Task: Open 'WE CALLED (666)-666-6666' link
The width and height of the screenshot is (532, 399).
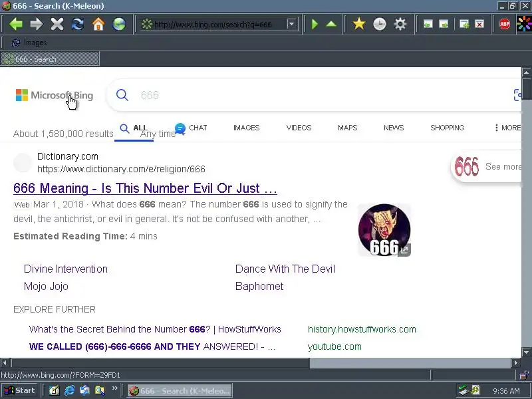Action: click(x=152, y=346)
